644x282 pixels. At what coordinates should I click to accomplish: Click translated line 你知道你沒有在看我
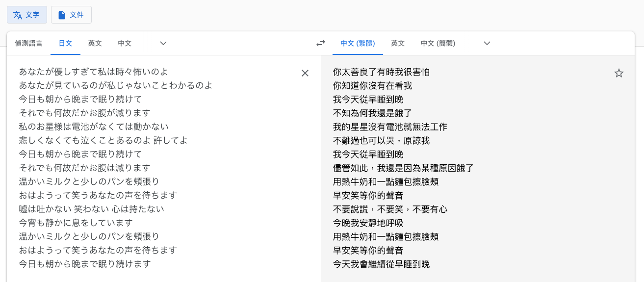tap(372, 86)
